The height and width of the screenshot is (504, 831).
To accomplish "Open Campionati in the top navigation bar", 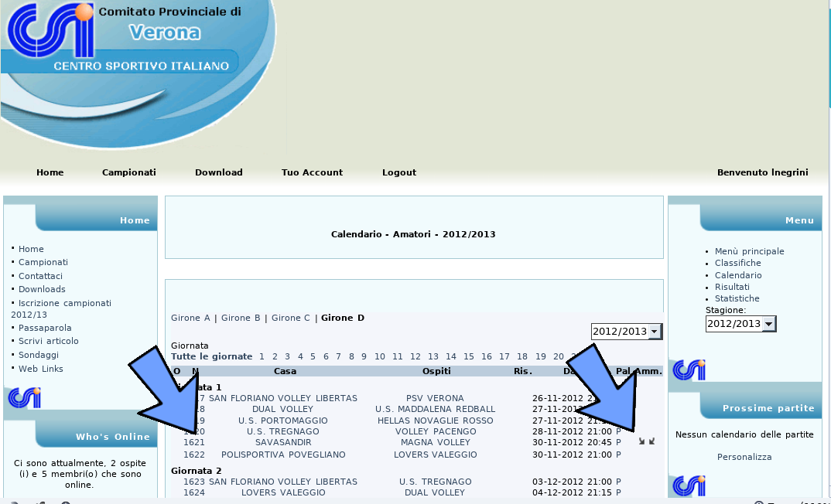I will pos(129,172).
